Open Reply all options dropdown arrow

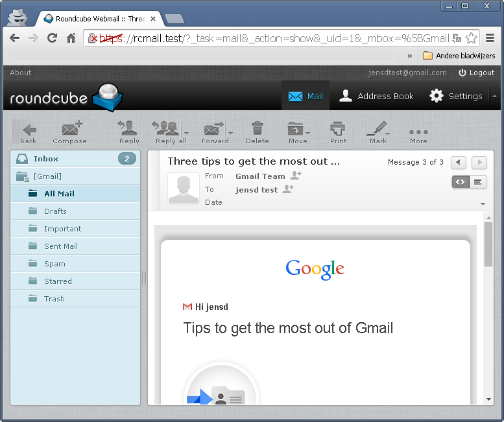coord(186,133)
